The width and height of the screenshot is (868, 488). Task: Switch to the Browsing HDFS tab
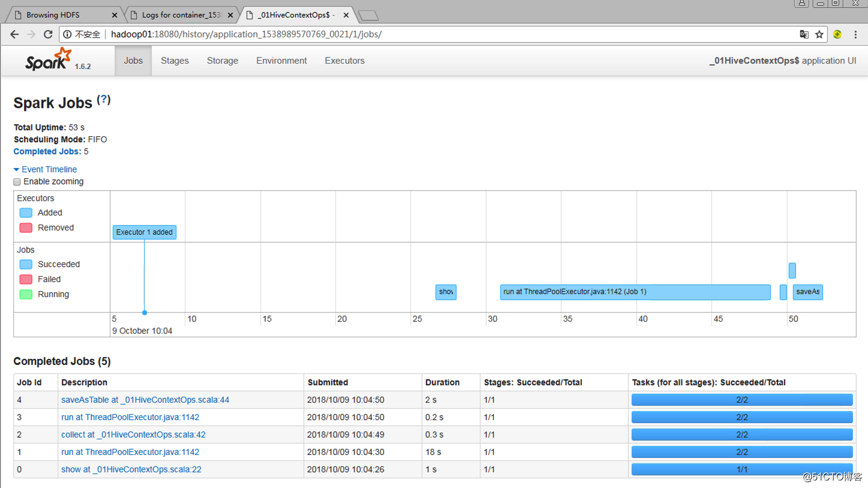tap(64, 15)
